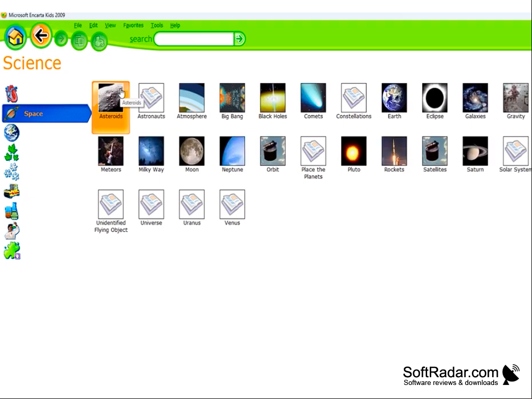Image resolution: width=532 pixels, height=399 pixels.
Task: Select the green leaves sidebar icon
Action: tap(11, 153)
